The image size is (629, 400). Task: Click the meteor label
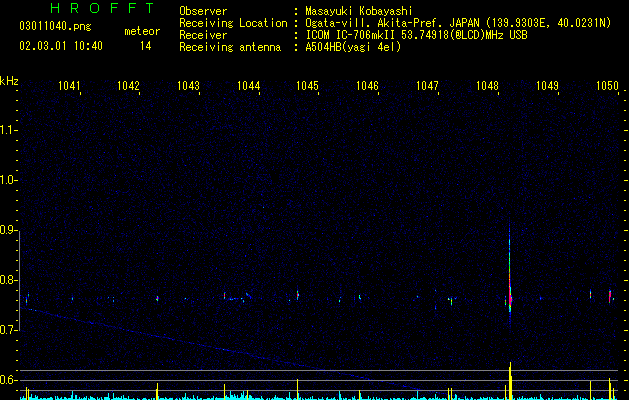click(x=142, y=31)
